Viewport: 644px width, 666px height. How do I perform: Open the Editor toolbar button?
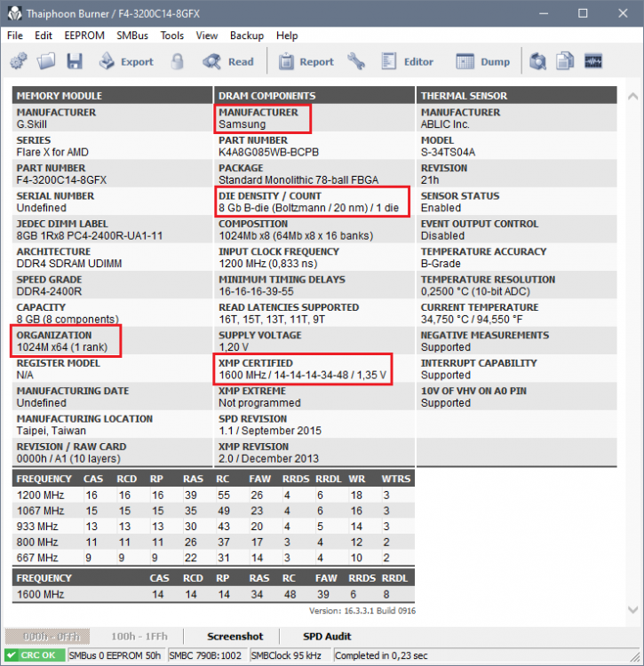407,61
